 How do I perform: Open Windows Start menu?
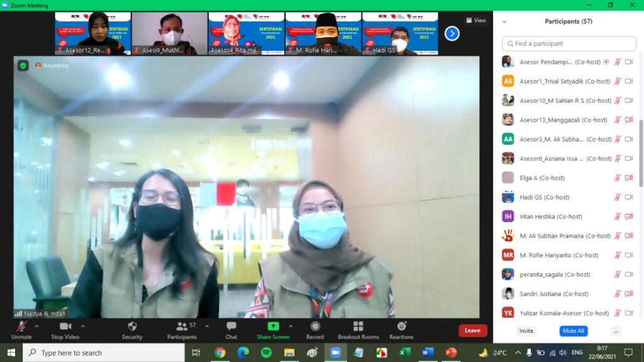tap(11, 353)
